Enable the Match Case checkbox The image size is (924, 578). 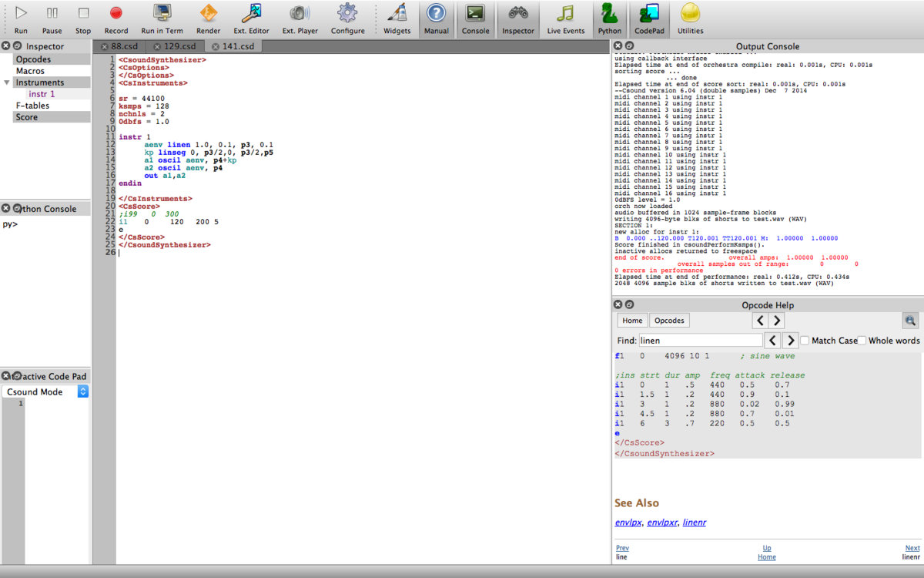tap(805, 341)
